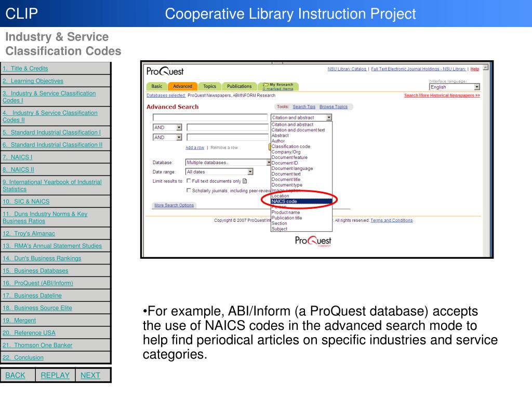Click the BACK navigation button
The height and width of the screenshot is (399, 532).
15,375
